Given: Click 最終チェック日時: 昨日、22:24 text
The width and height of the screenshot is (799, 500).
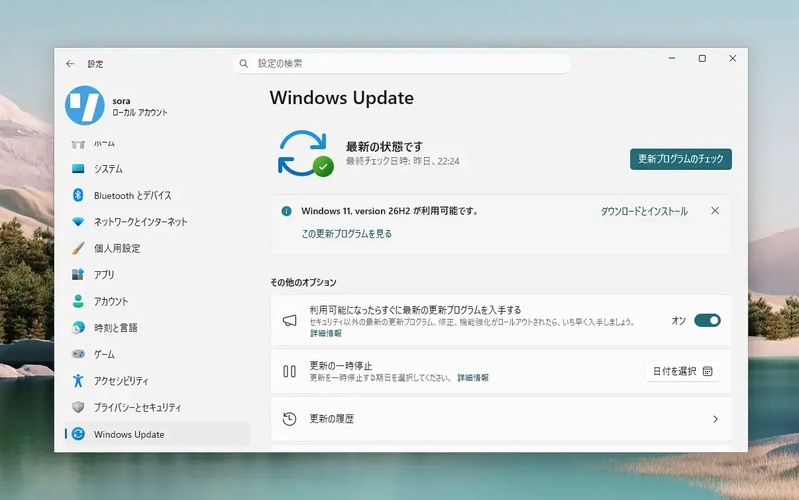Looking at the screenshot, I should 403,161.
